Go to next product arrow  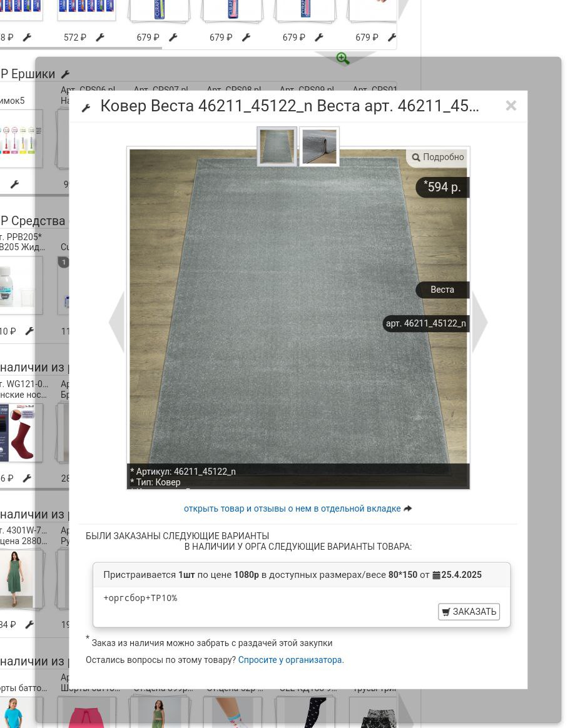(480, 321)
